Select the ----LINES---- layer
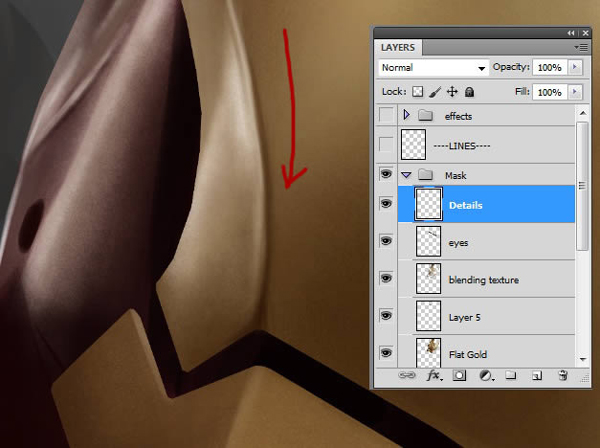This screenshot has height=448, width=600. (486, 145)
